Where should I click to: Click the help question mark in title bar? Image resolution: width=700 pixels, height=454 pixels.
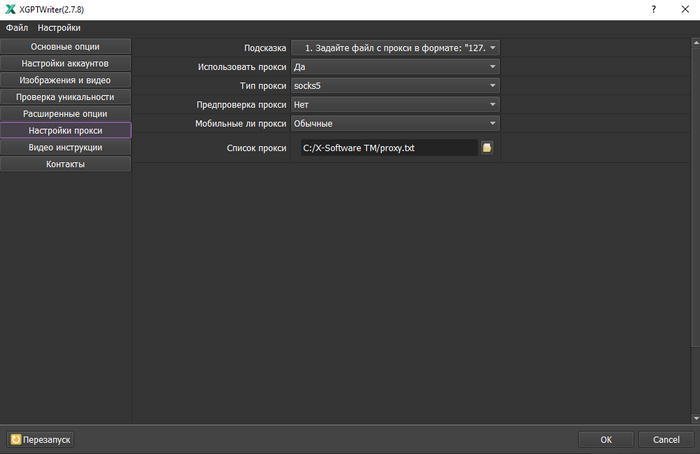coord(654,9)
